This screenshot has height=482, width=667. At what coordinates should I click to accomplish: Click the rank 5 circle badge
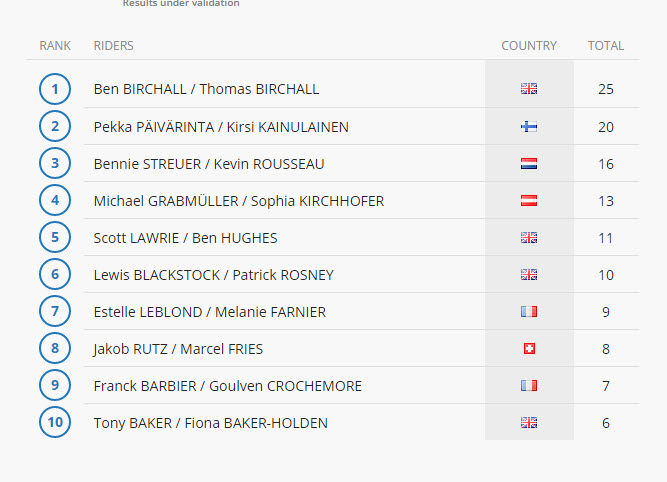(x=55, y=237)
